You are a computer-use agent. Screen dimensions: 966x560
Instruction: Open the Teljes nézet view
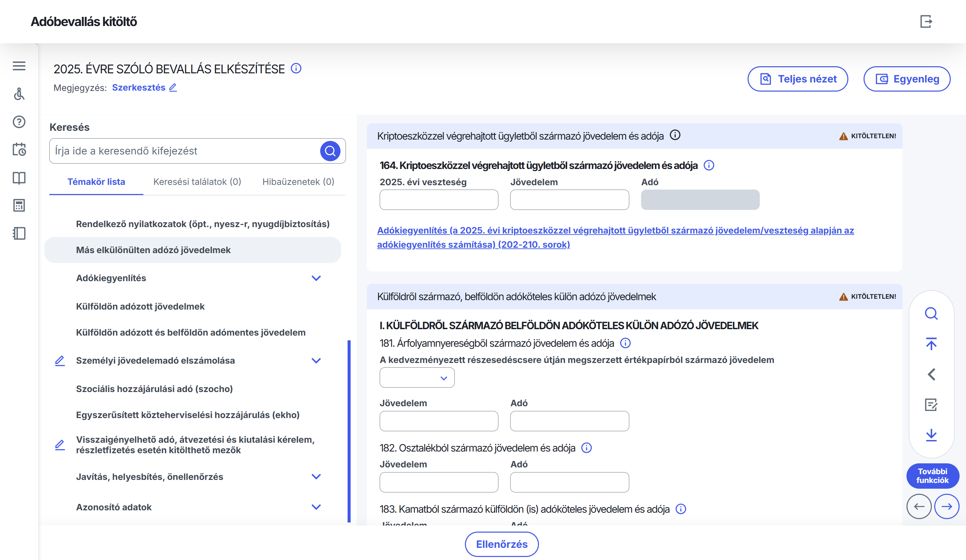click(x=797, y=79)
